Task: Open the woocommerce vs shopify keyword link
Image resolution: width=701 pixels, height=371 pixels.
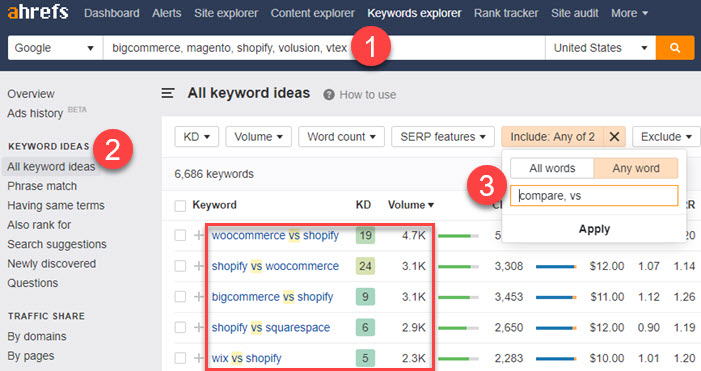Action: (275, 235)
